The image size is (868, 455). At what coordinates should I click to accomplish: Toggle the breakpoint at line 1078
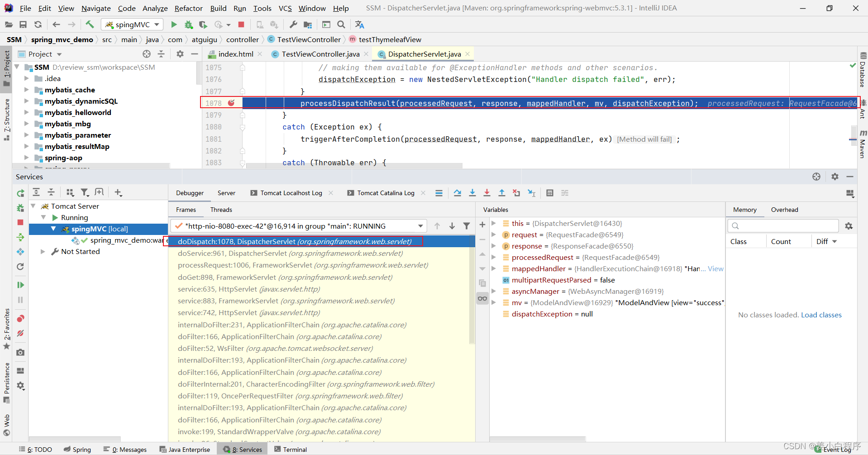coord(231,103)
